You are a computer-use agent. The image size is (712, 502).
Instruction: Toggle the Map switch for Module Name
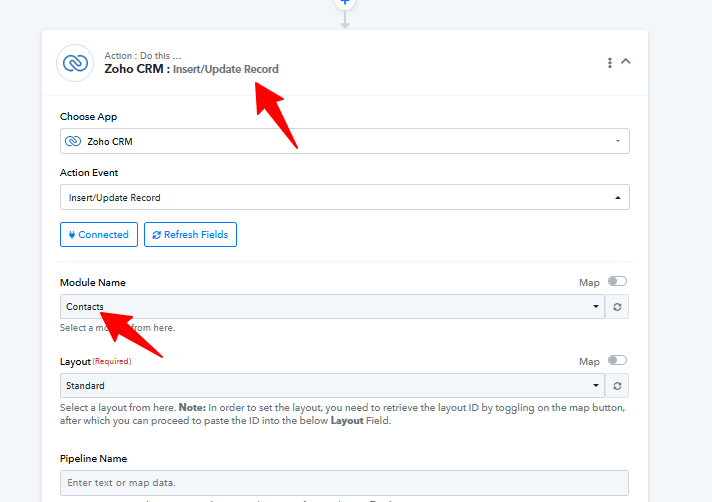click(x=617, y=281)
